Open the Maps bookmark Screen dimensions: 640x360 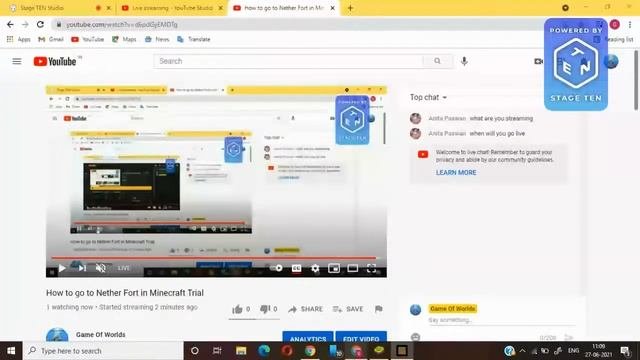click(x=124, y=39)
